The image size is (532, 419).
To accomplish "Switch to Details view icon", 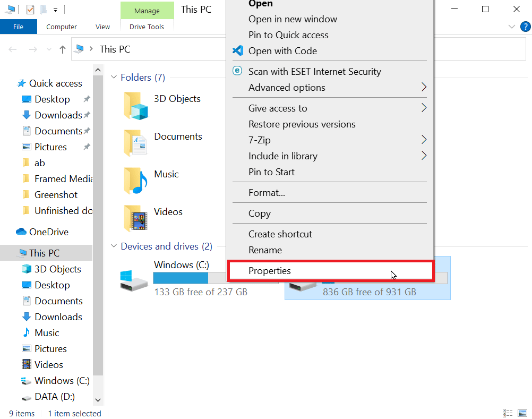I will pos(508,413).
